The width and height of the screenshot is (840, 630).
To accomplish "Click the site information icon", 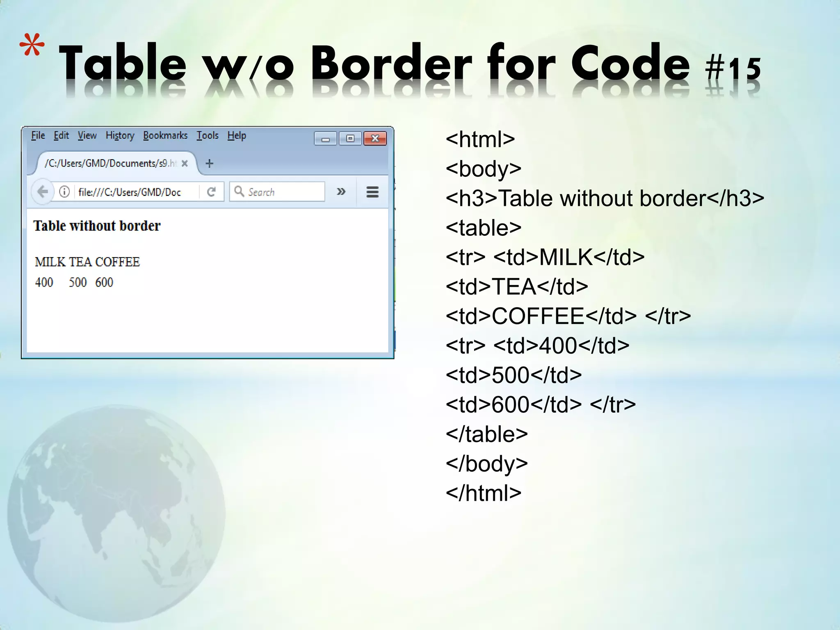I will coord(64,192).
